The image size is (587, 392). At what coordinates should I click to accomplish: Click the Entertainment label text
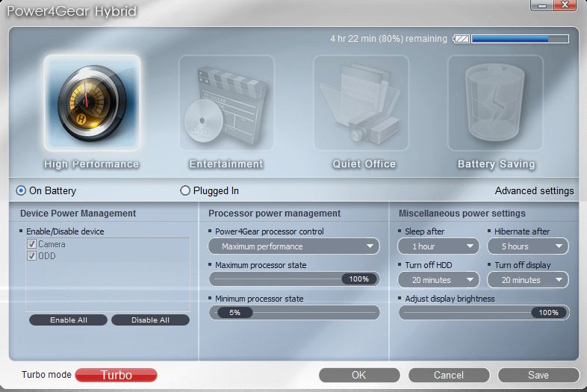pos(226,164)
